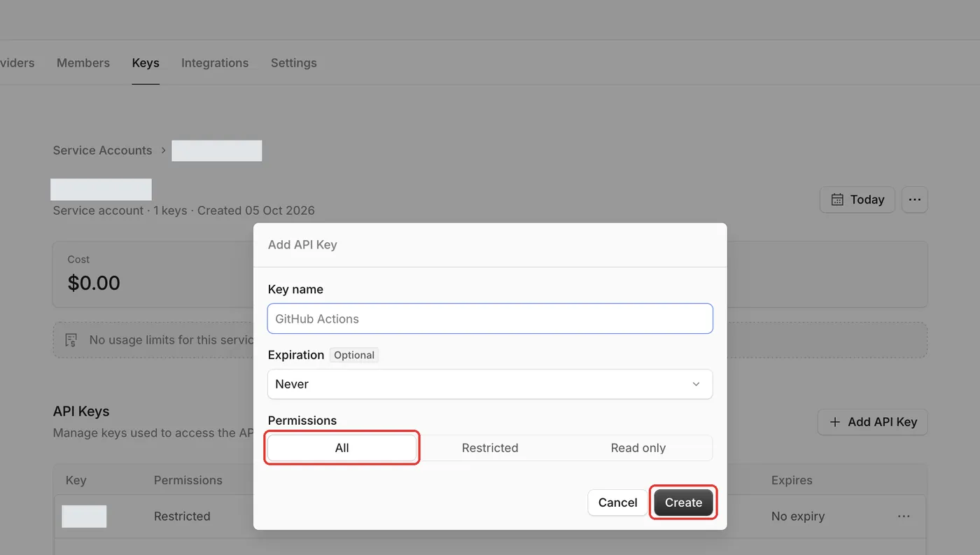Click the No expiry cell

798,517
